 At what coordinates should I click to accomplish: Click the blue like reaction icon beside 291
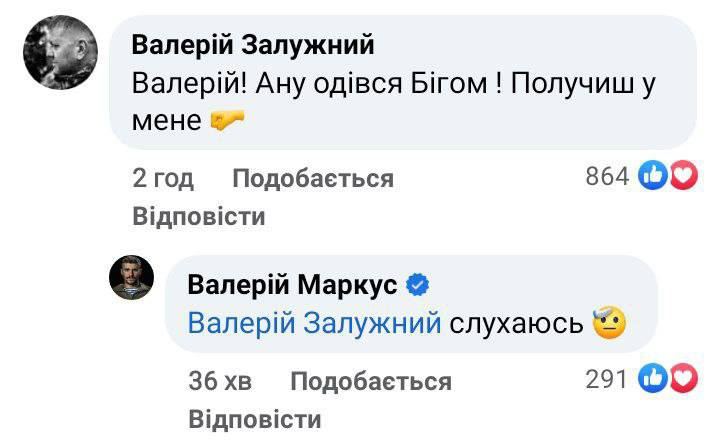coord(654,379)
